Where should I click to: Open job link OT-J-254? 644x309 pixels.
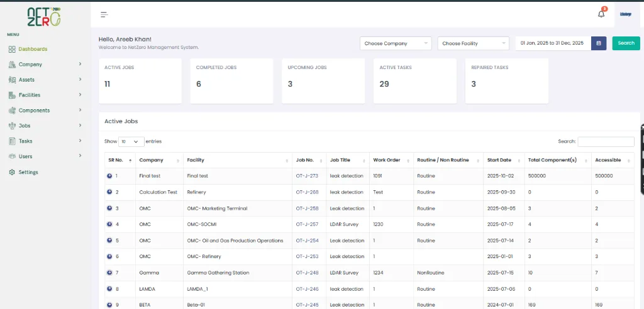coord(307,241)
